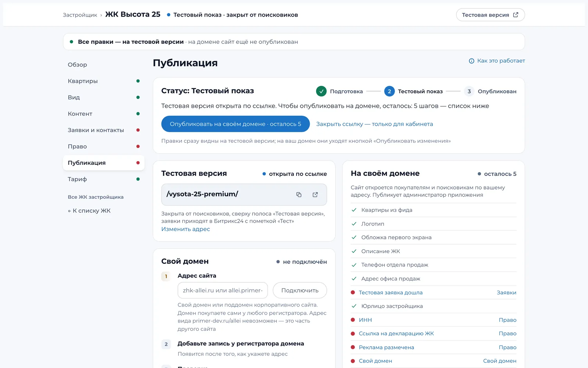
Task: Select "Публикация" sidebar item
Action: (104, 163)
